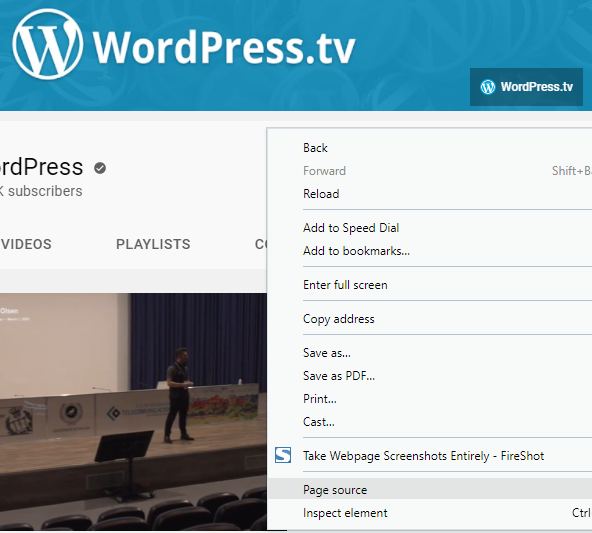This screenshot has width=592, height=533.
Task: Choose Inspect element menu entry
Action: pos(430,513)
